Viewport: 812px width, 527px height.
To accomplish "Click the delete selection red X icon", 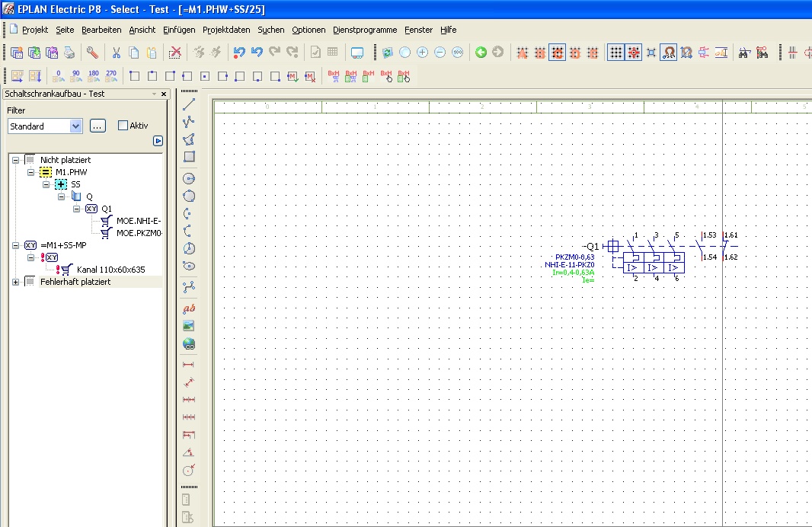I will (175, 53).
